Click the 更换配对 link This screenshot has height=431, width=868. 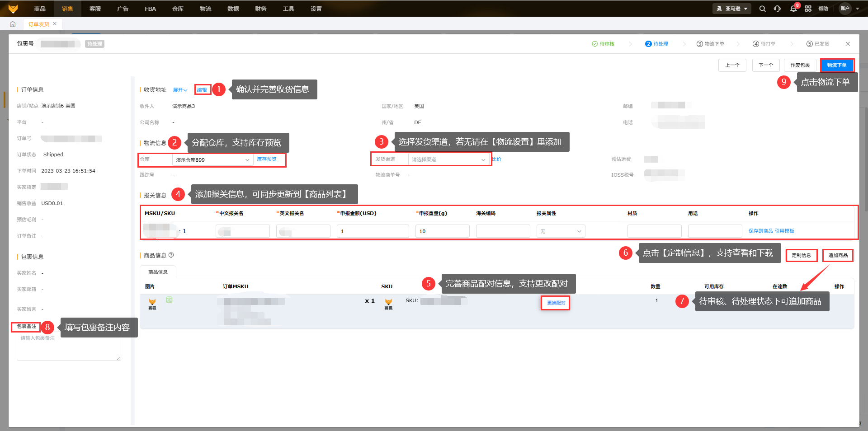click(x=556, y=303)
